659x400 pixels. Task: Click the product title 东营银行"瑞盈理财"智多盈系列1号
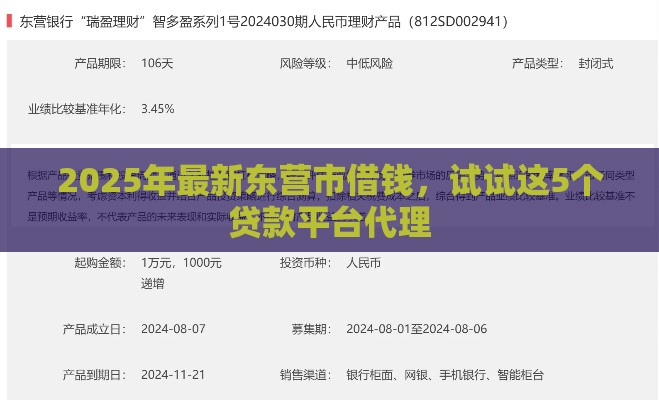point(264,21)
